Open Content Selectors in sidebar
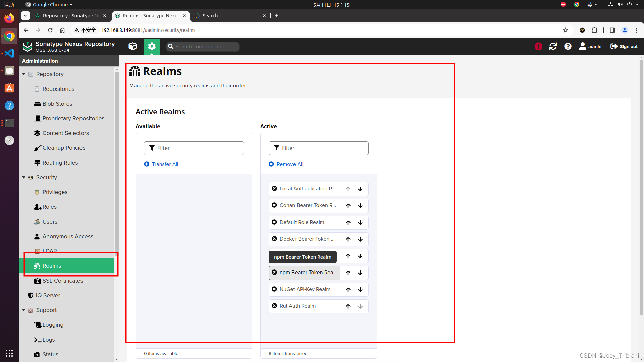 click(65, 133)
